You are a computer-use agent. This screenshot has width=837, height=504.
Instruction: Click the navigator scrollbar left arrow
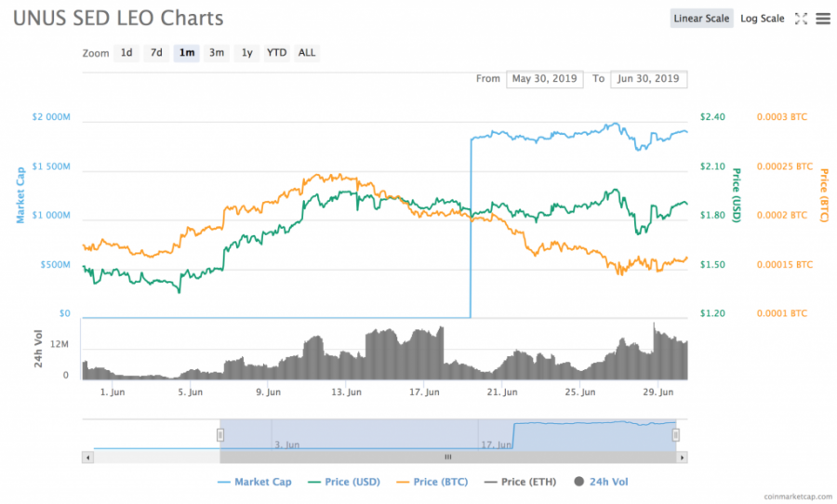coord(88,458)
